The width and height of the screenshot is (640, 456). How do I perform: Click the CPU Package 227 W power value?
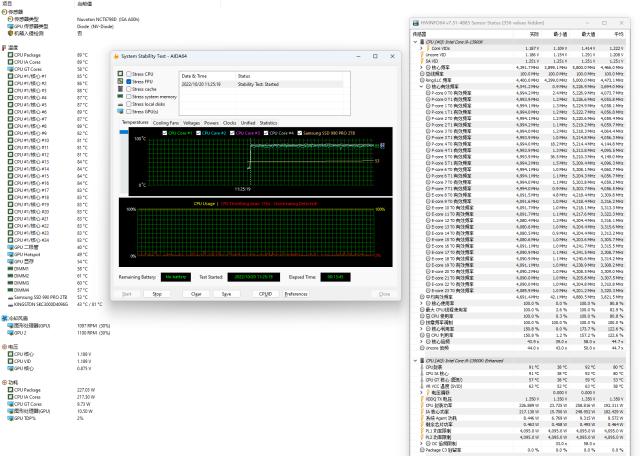click(85, 390)
